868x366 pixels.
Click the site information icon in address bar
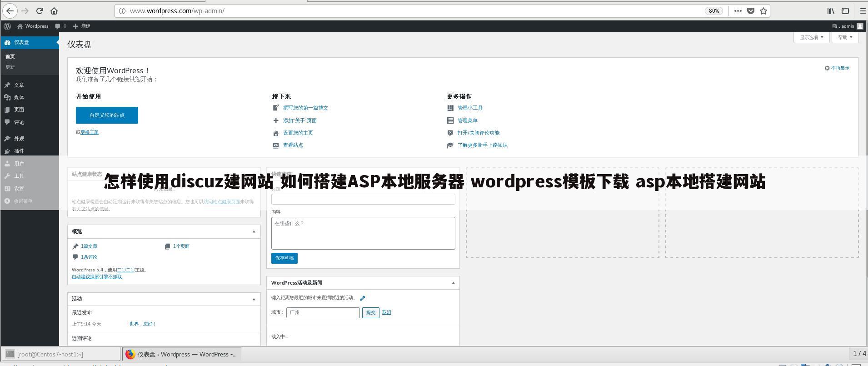122,11
